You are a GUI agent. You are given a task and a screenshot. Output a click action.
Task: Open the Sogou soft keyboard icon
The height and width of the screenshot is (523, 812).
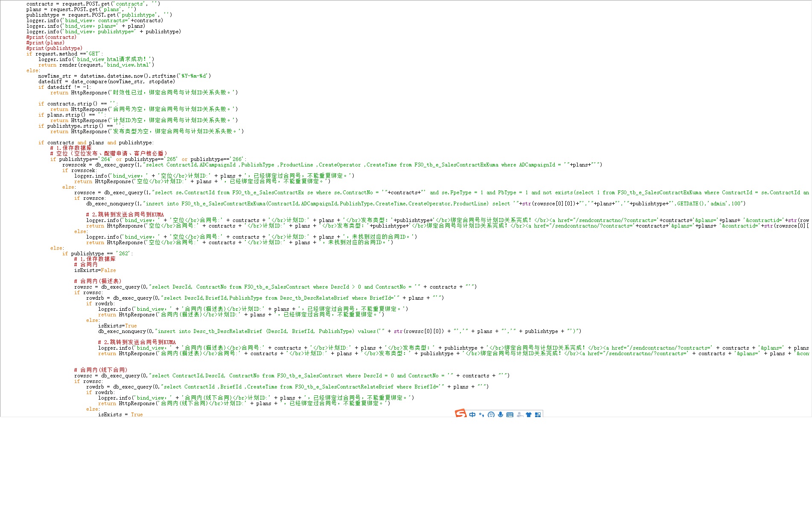(510, 415)
